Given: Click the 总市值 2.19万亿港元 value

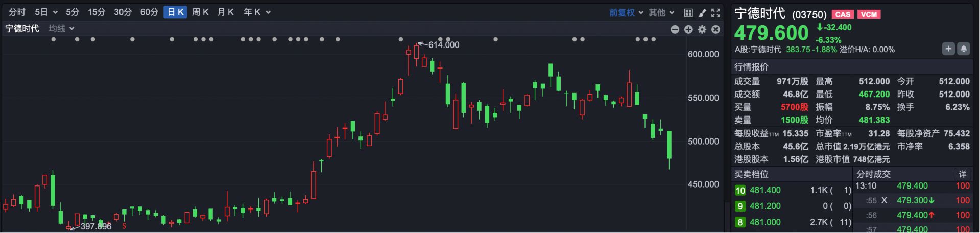Looking at the screenshot, I should click(866, 147).
